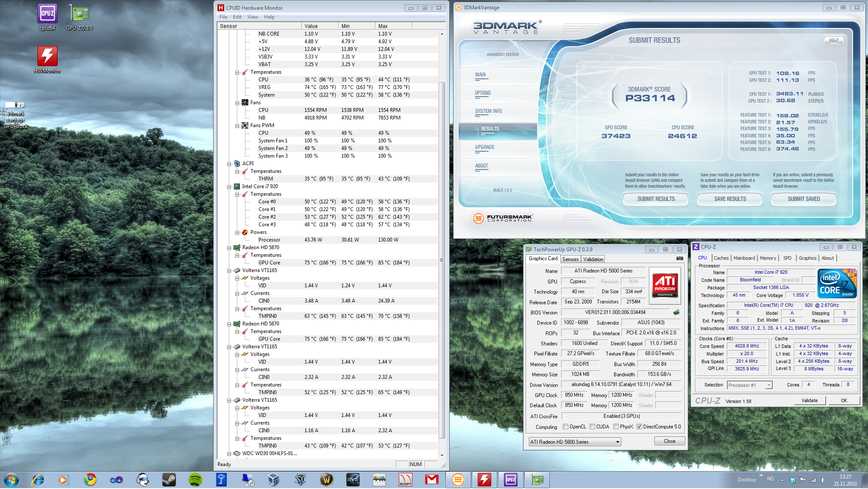868x489 pixels.
Task: Open Steam from the taskbar
Action: click(x=169, y=480)
